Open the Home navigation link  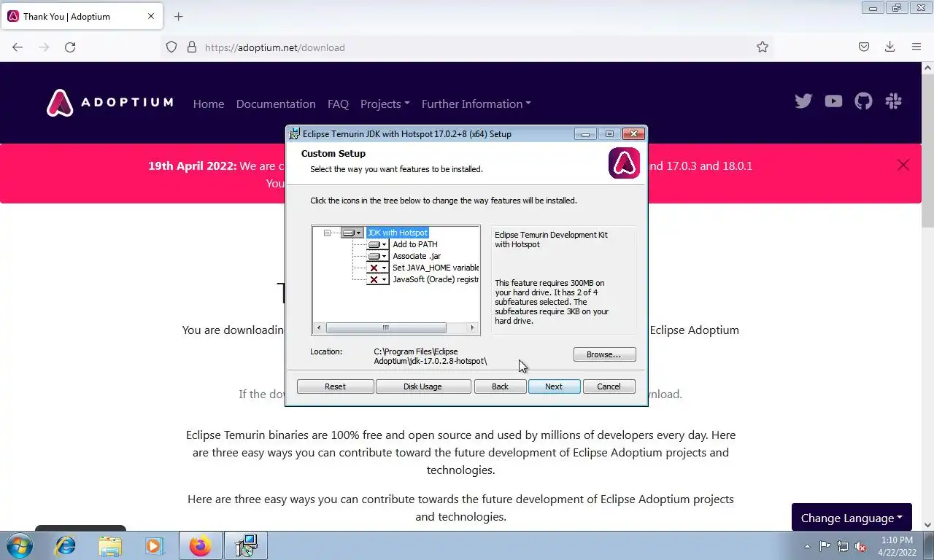[x=209, y=104]
